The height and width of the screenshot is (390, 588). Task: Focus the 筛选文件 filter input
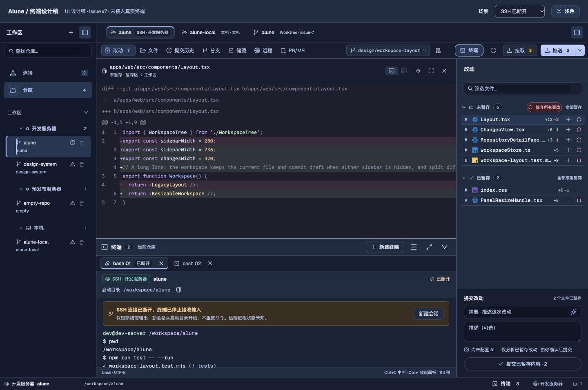coord(523,89)
